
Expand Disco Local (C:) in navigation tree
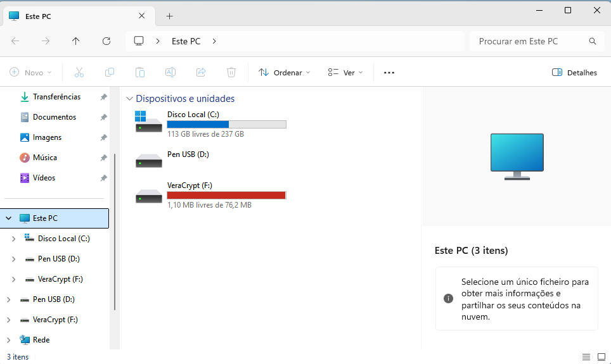[14, 239]
